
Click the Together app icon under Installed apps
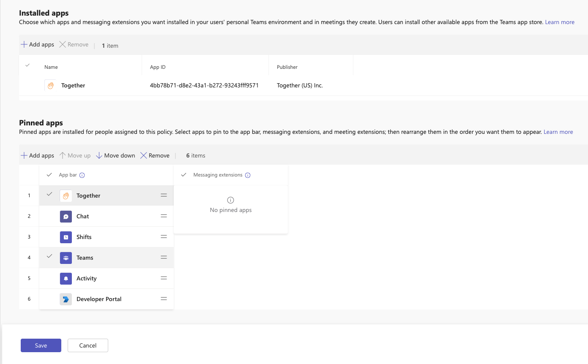[50, 85]
